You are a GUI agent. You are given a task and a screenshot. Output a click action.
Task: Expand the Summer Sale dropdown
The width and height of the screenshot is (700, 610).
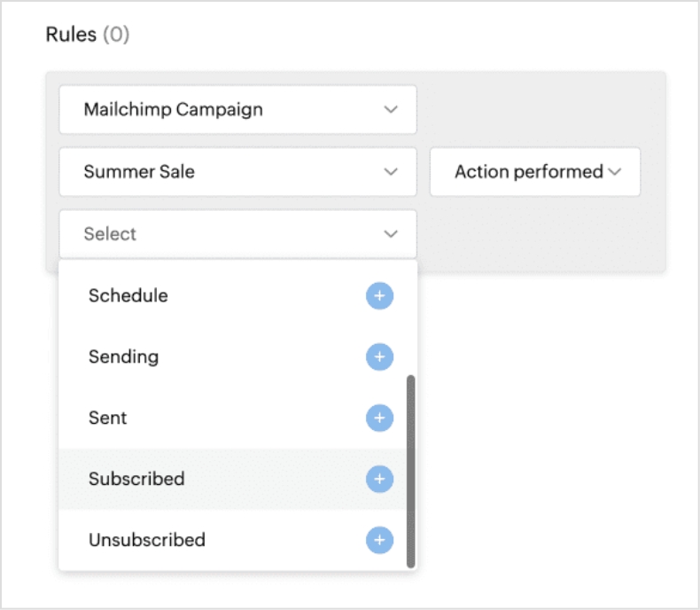point(237,172)
